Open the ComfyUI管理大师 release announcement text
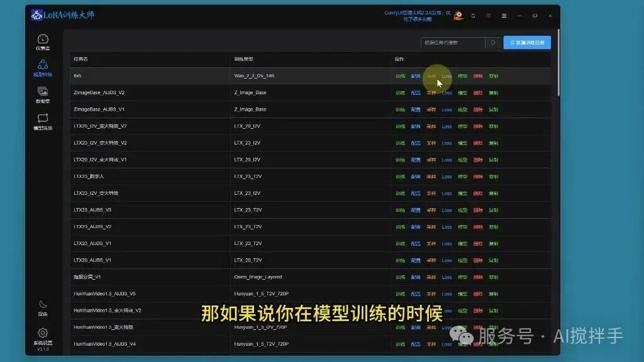 pos(418,16)
